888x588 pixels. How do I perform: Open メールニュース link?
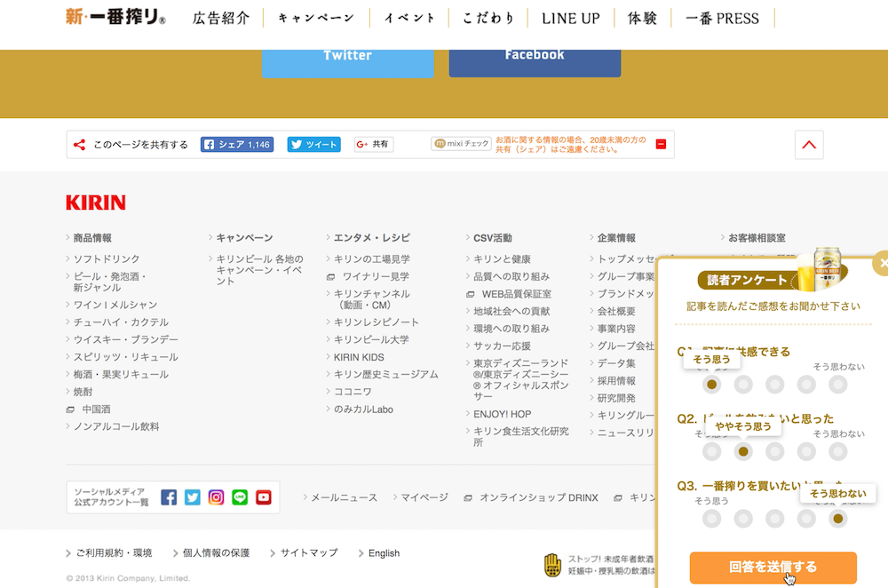(344, 497)
